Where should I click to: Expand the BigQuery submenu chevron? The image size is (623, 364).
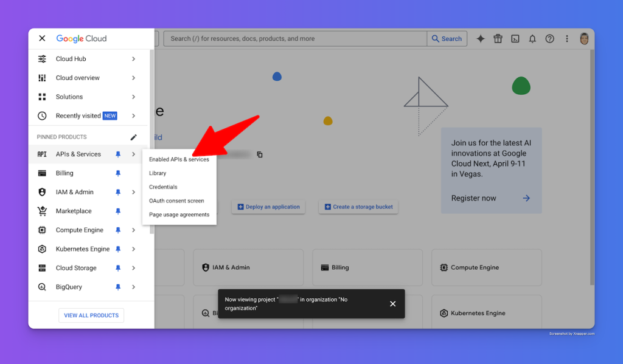click(x=133, y=287)
